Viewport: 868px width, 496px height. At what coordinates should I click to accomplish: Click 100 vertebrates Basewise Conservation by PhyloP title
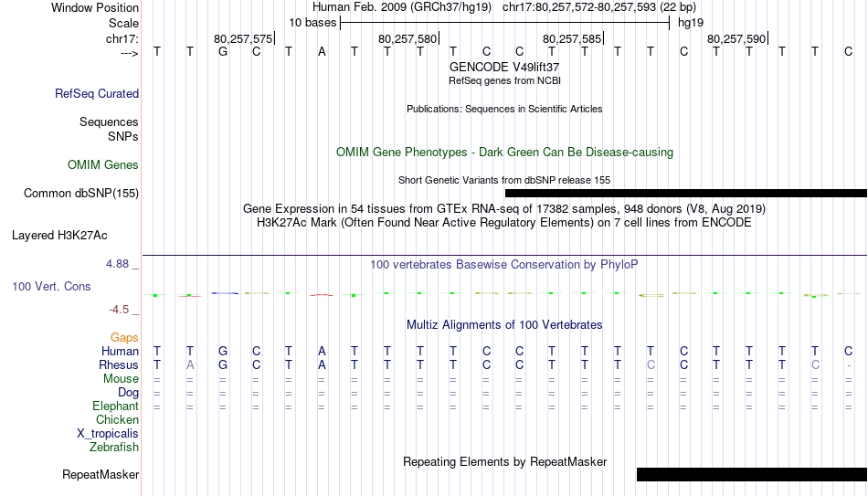click(x=504, y=265)
